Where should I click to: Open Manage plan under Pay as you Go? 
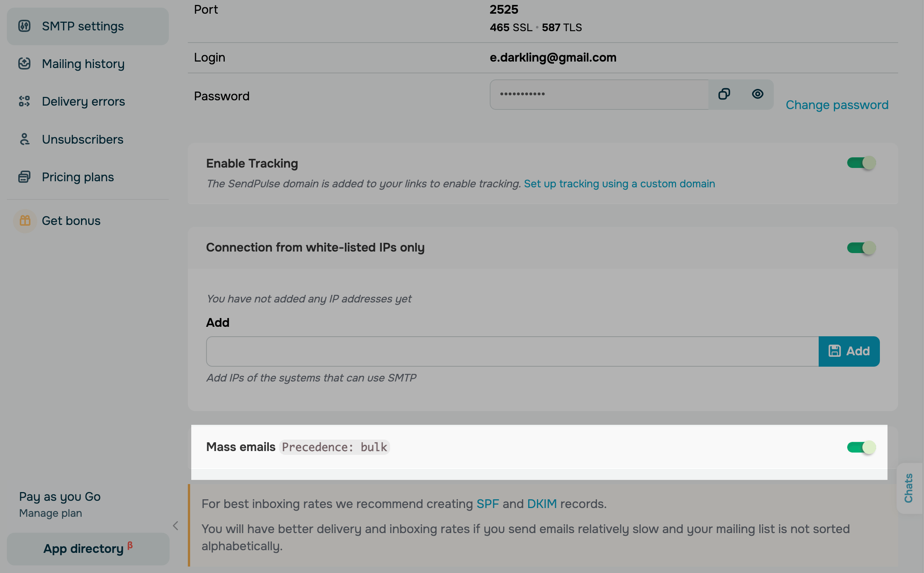(x=51, y=513)
